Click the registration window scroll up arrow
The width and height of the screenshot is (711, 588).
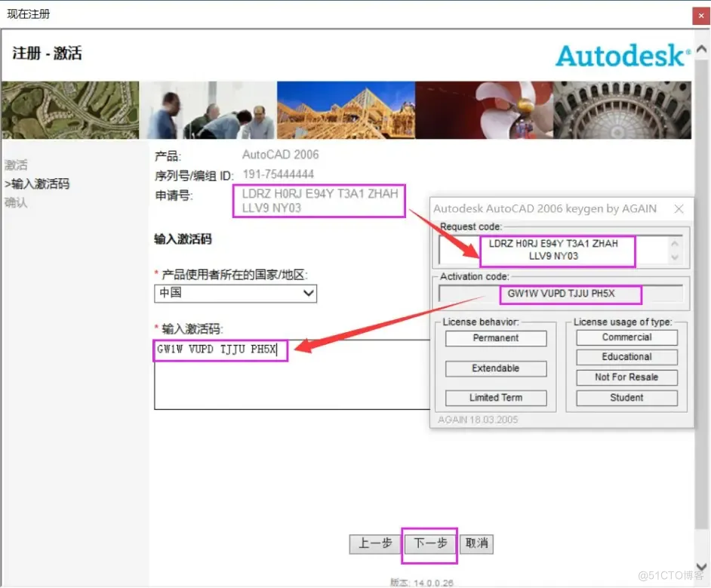[701, 48]
